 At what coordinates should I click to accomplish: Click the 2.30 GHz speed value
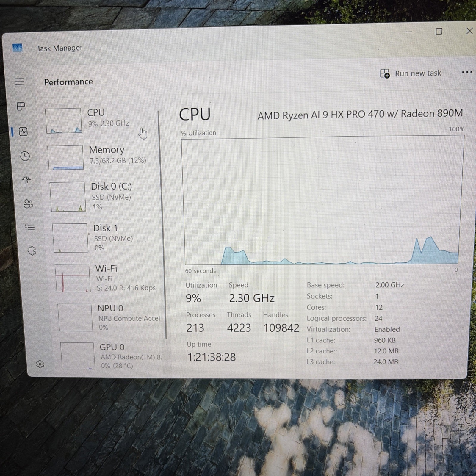(x=252, y=298)
